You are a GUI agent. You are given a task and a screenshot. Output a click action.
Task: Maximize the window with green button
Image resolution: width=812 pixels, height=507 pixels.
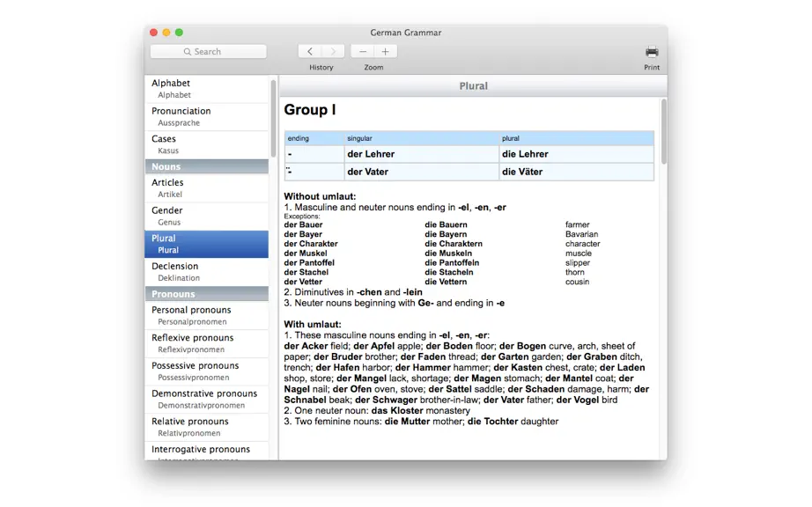pyautogui.click(x=179, y=32)
